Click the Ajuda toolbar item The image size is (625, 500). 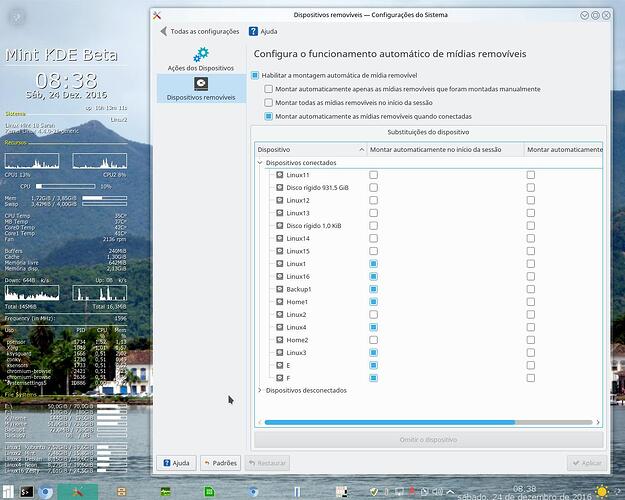pyautogui.click(x=263, y=31)
